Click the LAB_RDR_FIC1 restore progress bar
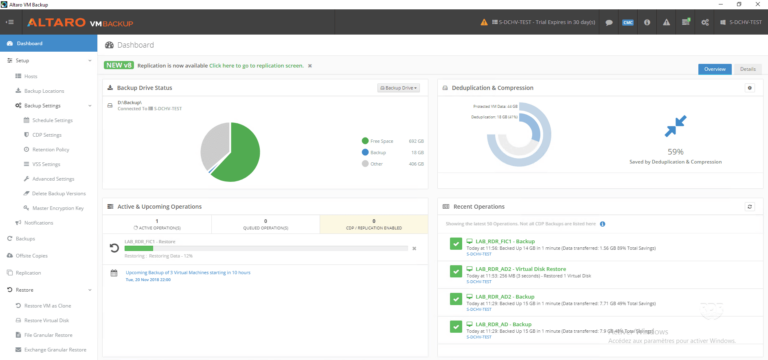 pyautogui.click(x=266, y=248)
